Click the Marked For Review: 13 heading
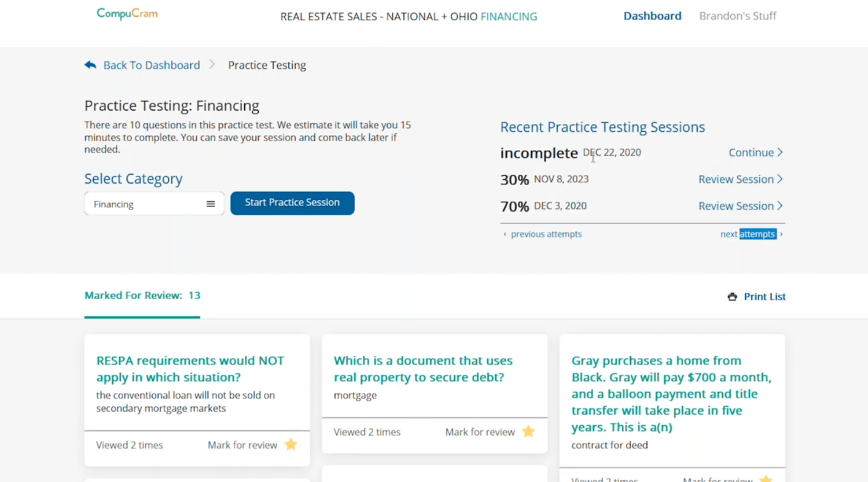The width and height of the screenshot is (868, 482). pyautogui.click(x=142, y=295)
